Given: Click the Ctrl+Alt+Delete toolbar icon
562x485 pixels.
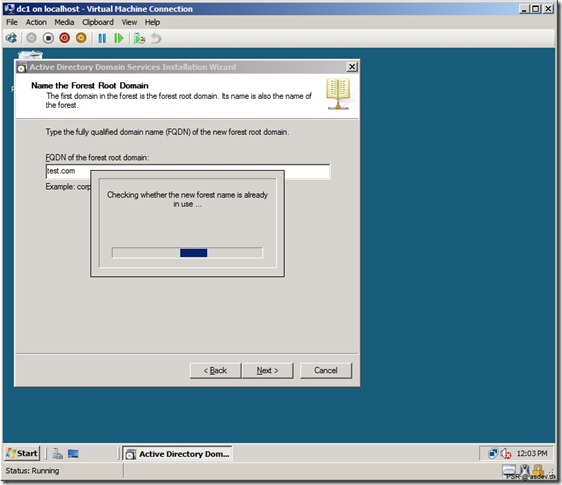Looking at the screenshot, I should pyautogui.click(x=11, y=38).
